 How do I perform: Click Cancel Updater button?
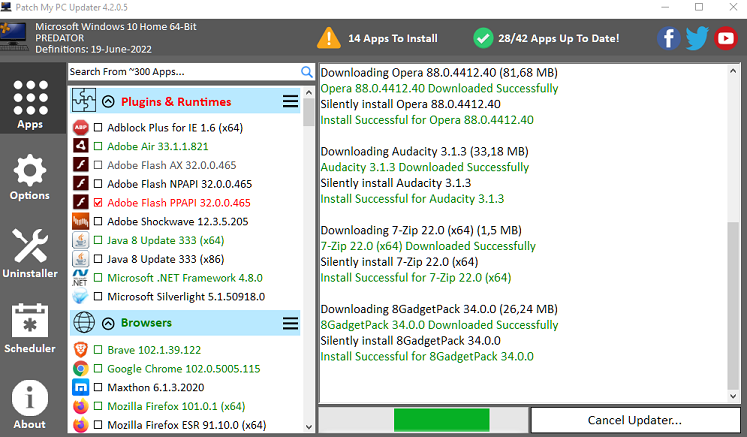coord(635,420)
